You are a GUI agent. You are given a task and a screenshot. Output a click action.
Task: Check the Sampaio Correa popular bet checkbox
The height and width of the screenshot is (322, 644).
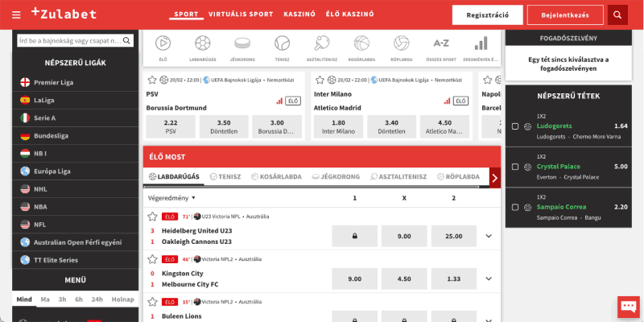click(515, 208)
